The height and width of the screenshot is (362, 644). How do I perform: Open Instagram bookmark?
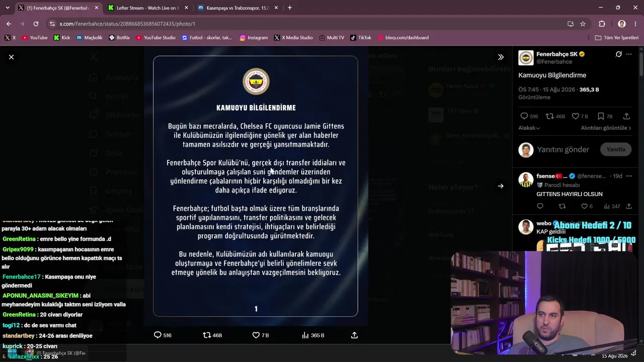point(254,38)
